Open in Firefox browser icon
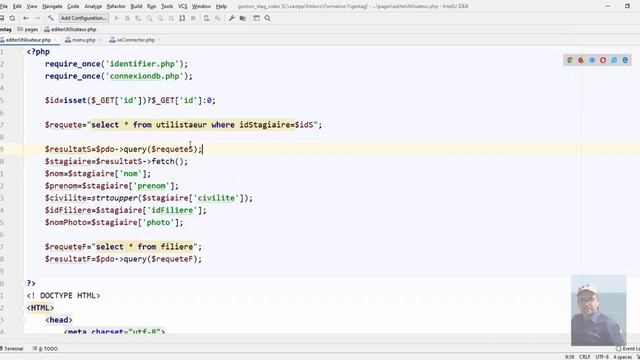This screenshot has height=360, width=640. click(x=581, y=60)
